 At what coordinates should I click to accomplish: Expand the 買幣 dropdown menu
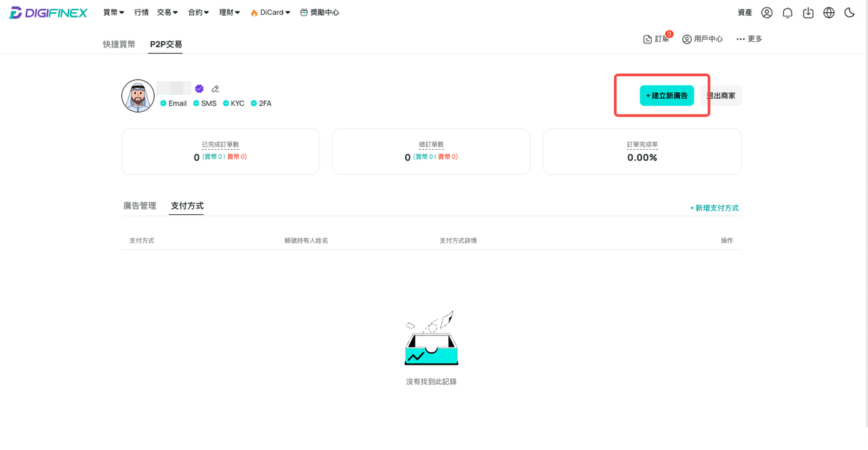pos(114,13)
